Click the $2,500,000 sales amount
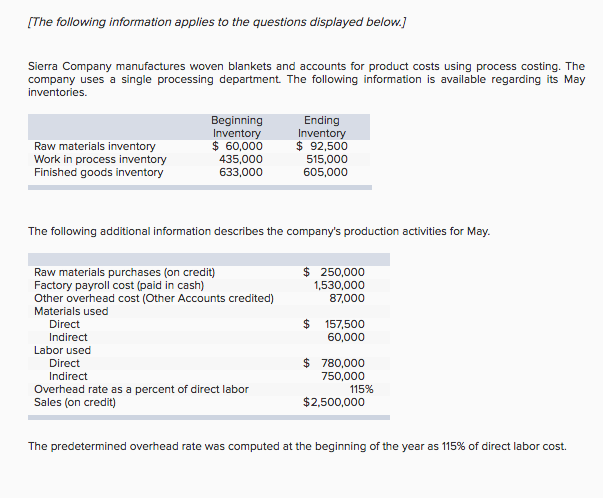Viewport: 603px width, 500px height. [x=334, y=402]
